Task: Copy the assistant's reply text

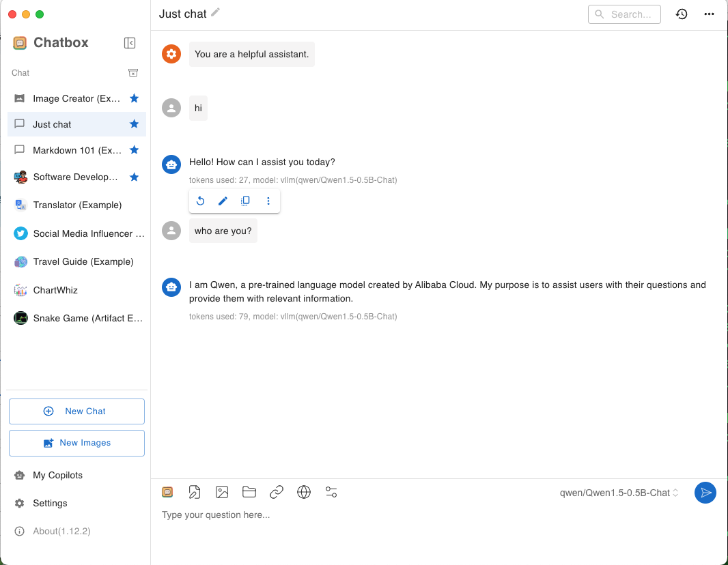Action: [x=245, y=201]
